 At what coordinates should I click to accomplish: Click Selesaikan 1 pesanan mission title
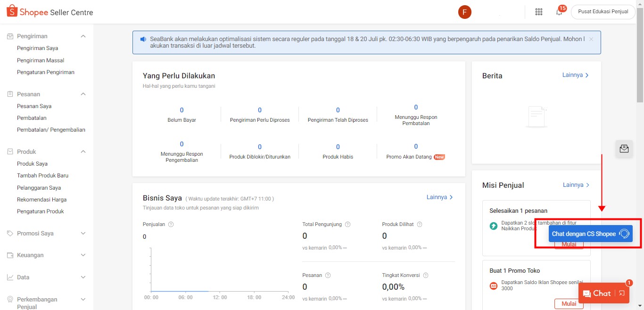pos(518,210)
